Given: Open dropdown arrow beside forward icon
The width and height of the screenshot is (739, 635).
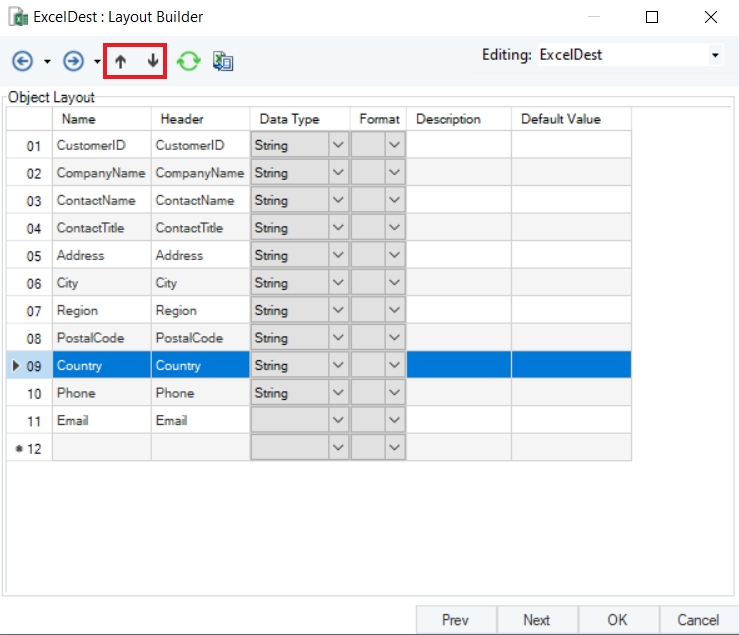Looking at the screenshot, I should 97,62.
